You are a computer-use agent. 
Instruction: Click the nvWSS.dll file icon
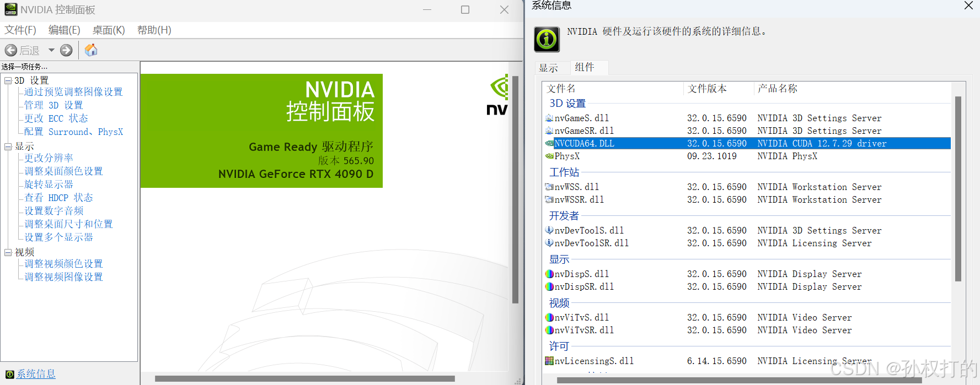pos(549,187)
